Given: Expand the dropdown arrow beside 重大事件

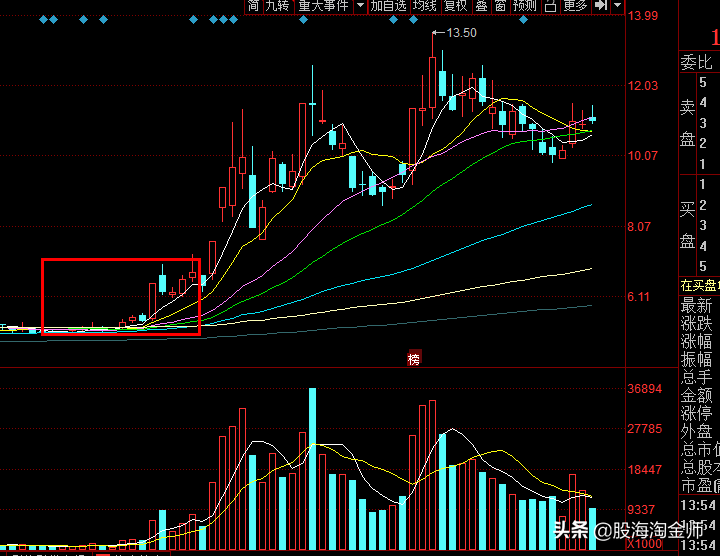Looking at the screenshot, I should click(358, 6).
